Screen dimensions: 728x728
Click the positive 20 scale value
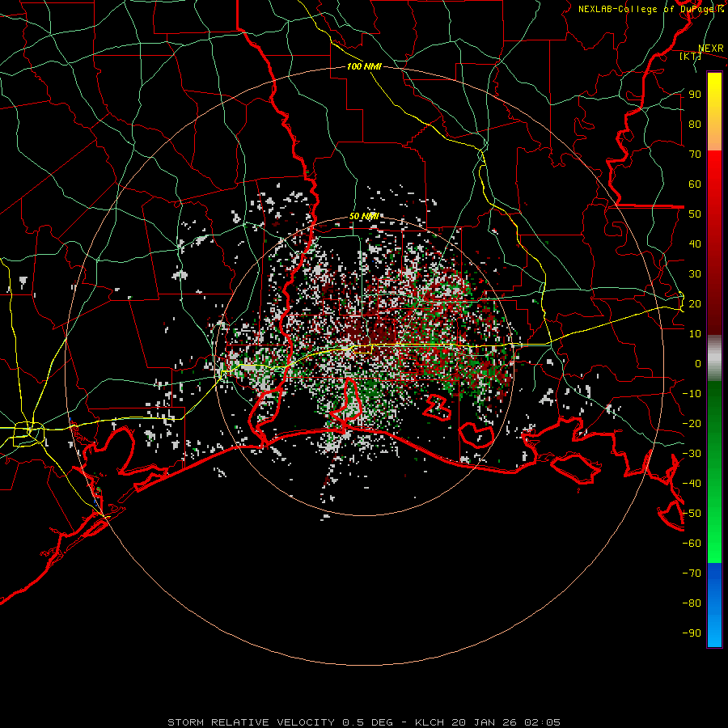(695, 303)
